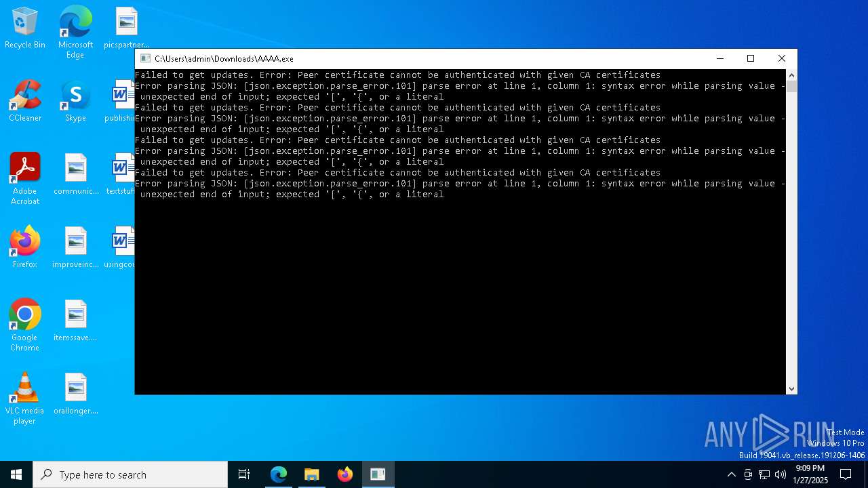Select the itemssave... image file icon
The image size is (868, 488).
pos(76,321)
